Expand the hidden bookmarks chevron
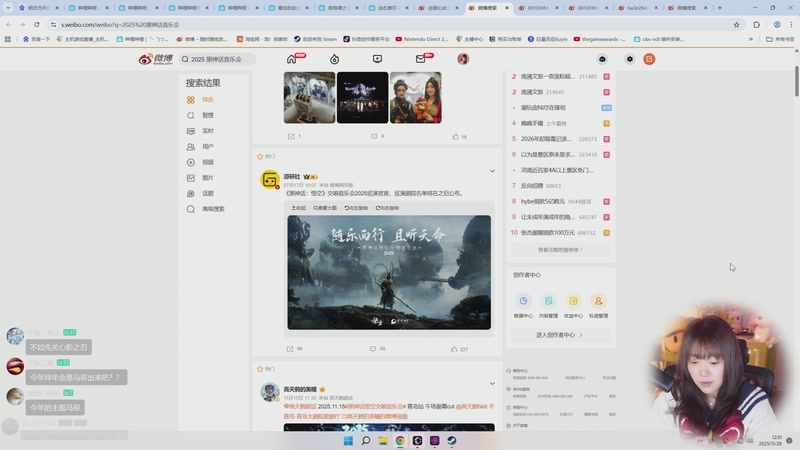800x450 pixels. (x=751, y=39)
